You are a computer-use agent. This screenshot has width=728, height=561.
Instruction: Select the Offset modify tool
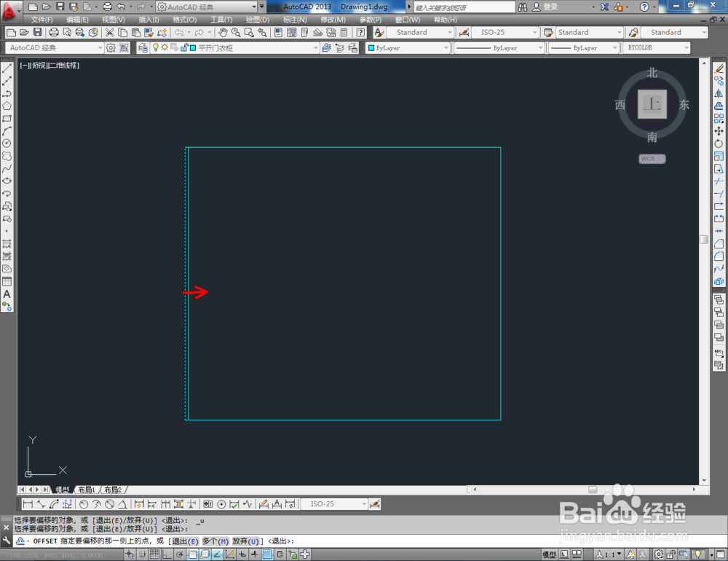pyautogui.click(x=719, y=106)
